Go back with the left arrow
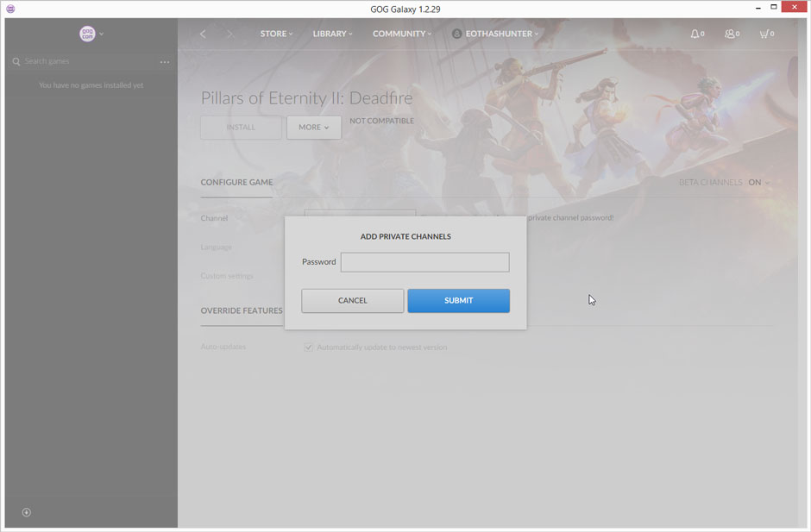Screen dimensions: 811x532 click(x=203, y=34)
